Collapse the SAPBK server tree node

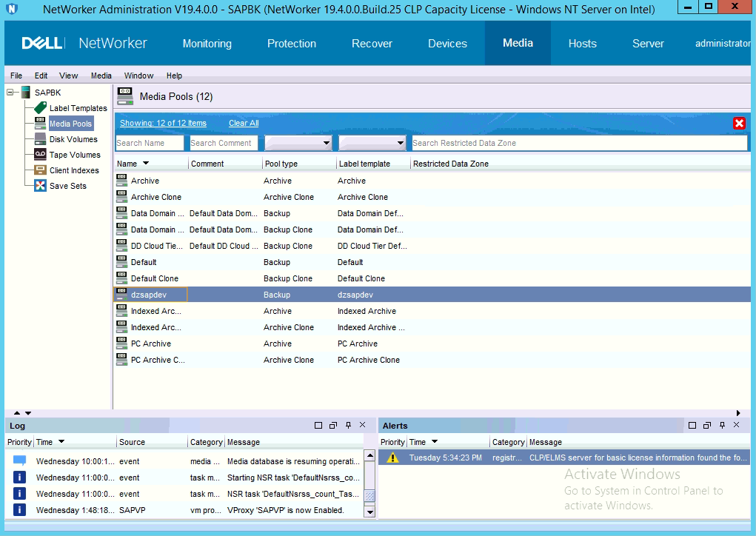[x=10, y=93]
